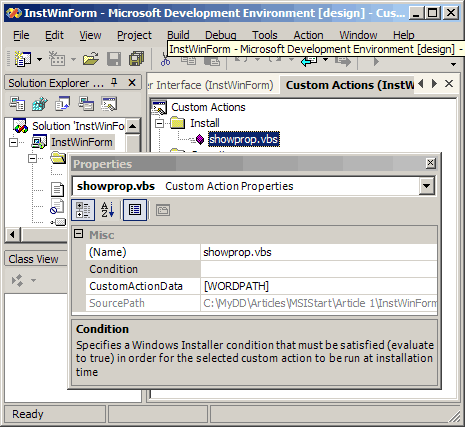Open the showprop.vbs object dropdown in Properties
This screenshot has height=428, width=467.
click(427, 186)
